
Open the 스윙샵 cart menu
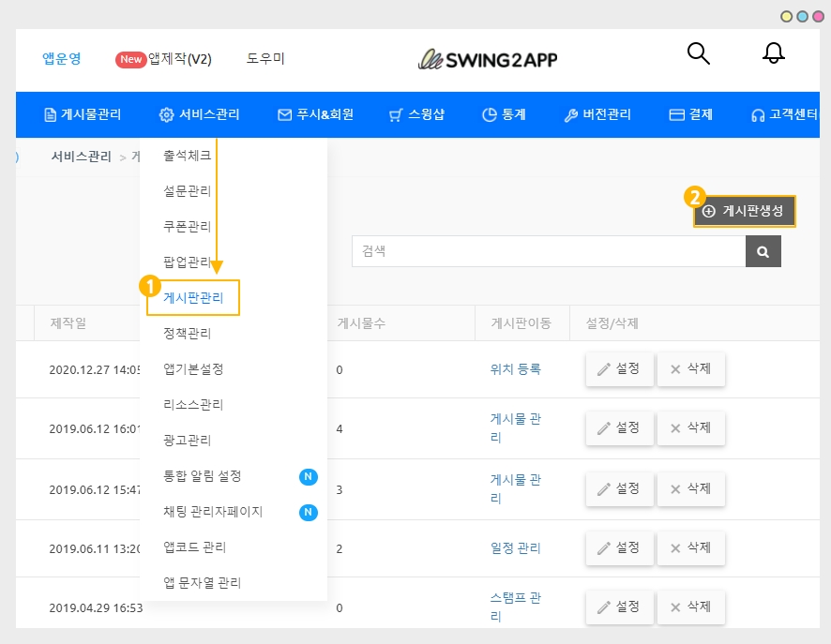(416, 114)
